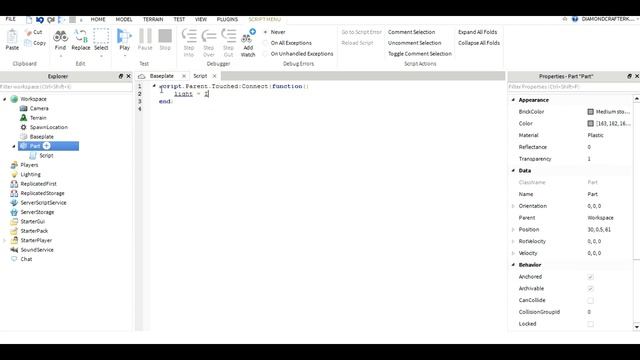Collapse the Part tree node
This screenshot has height=360, width=640.
(14, 146)
